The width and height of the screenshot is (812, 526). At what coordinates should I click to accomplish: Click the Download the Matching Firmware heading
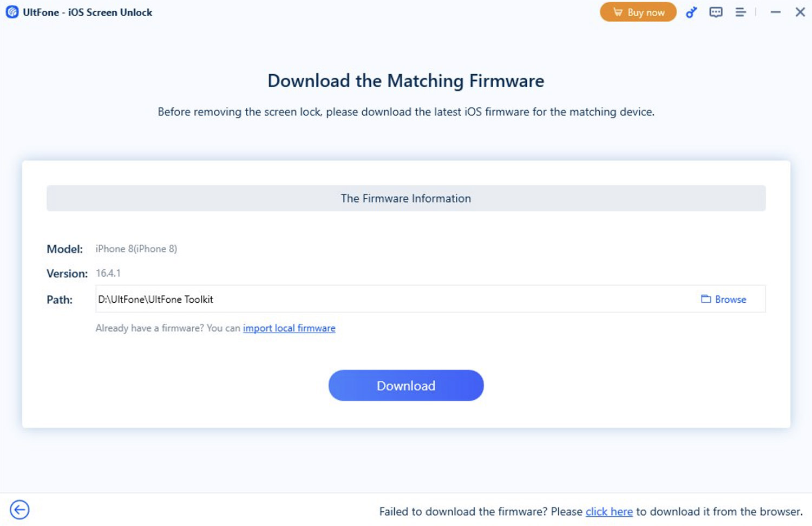pyautogui.click(x=406, y=81)
